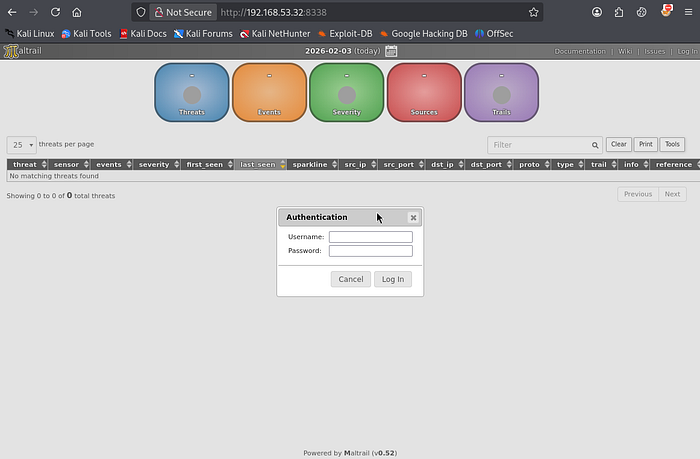Cancel the Authentication dialog
This screenshot has height=459, width=700.
351,279
